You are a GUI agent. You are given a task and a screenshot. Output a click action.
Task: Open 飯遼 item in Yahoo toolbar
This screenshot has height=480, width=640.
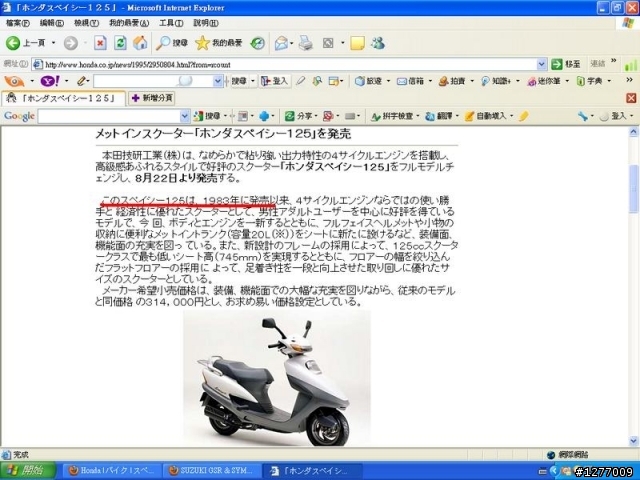coord(368,81)
